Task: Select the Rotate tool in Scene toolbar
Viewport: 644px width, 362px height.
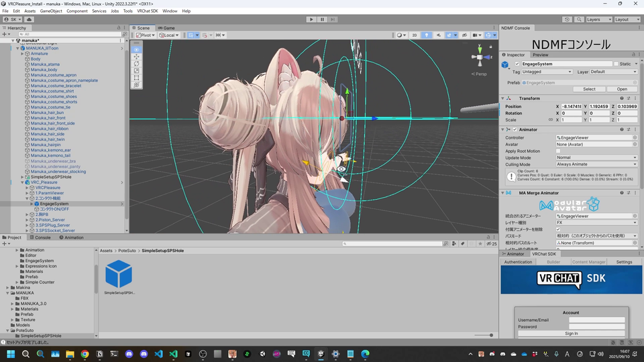Action: tap(136, 64)
